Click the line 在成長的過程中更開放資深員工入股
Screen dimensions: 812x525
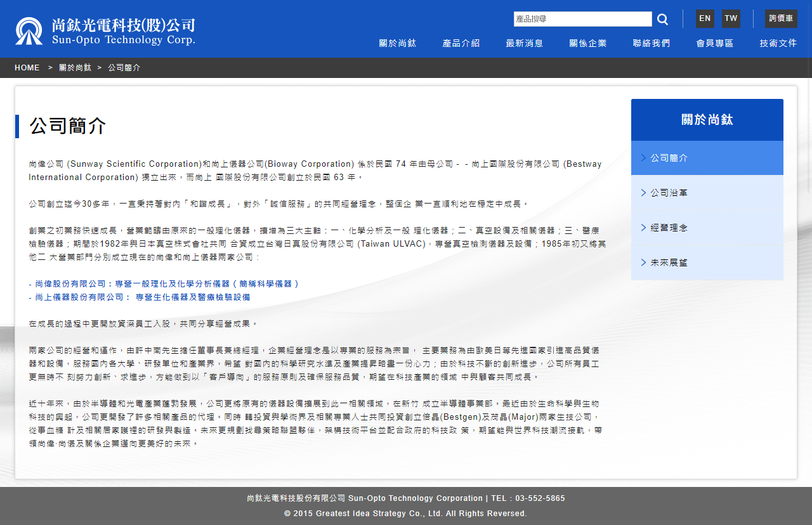coord(143,324)
